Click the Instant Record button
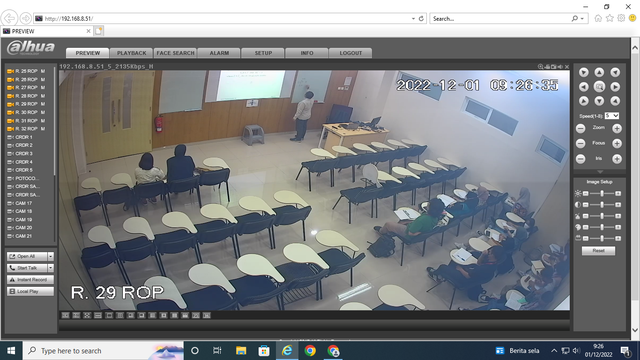 click(x=30, y=280)
